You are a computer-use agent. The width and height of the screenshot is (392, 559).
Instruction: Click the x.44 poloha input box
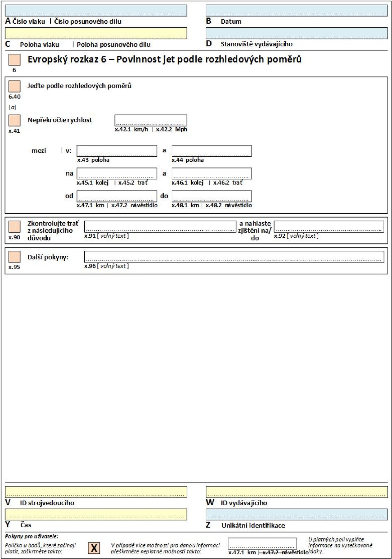212,151
